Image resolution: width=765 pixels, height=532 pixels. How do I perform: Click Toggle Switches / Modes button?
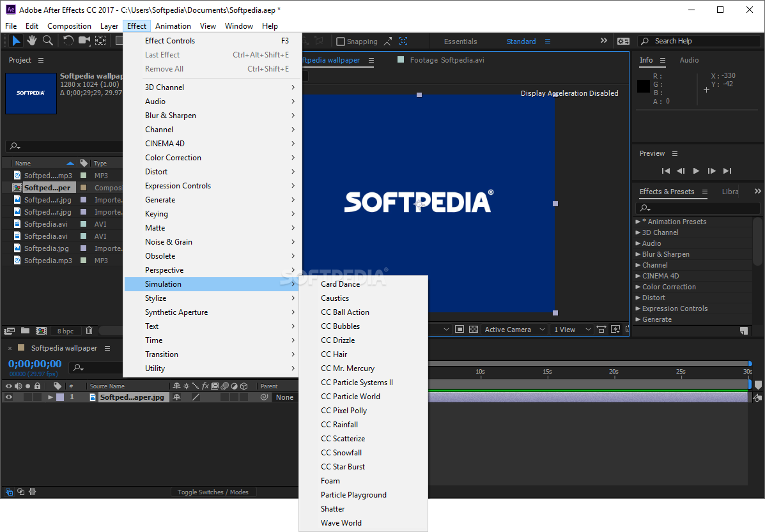tap(213, 492)
